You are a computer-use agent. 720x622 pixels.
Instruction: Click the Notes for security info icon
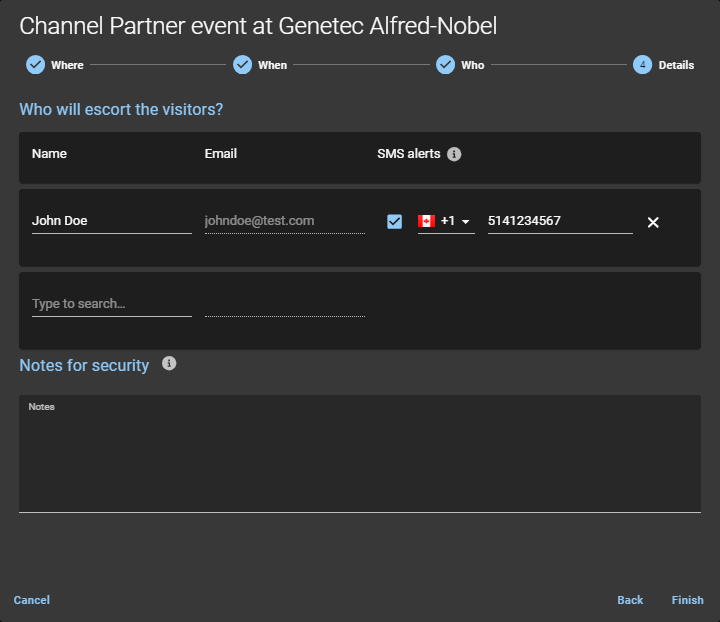coord(169,364)
